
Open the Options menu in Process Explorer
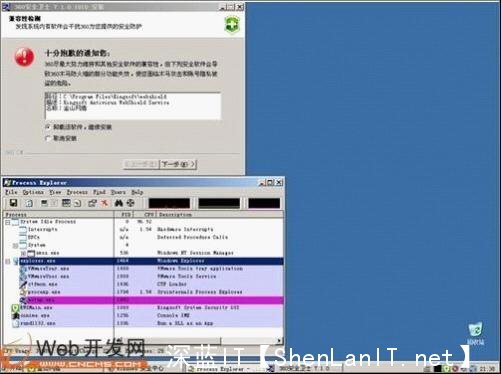[x=33, y=192]
